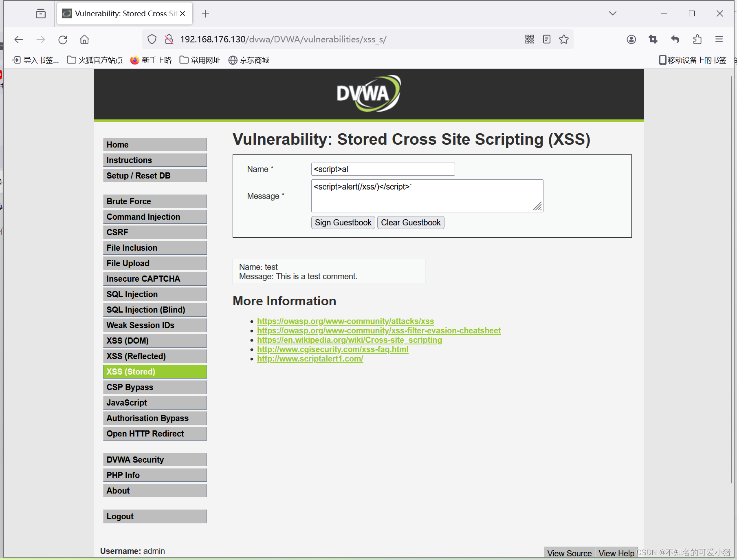
Task: Open the PHP Info menu item
Action: (155, 475)
